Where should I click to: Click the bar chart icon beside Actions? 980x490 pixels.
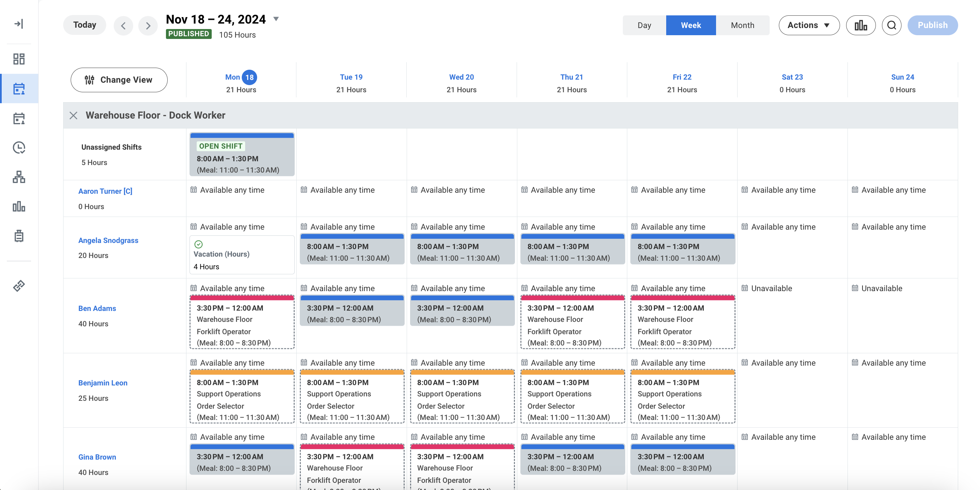[861, 25]
